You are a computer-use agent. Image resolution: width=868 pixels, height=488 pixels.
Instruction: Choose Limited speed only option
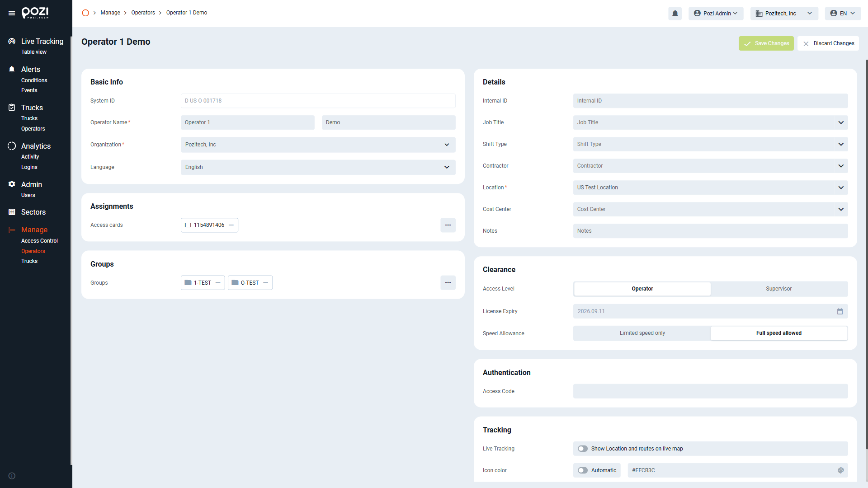click(642, 333)
